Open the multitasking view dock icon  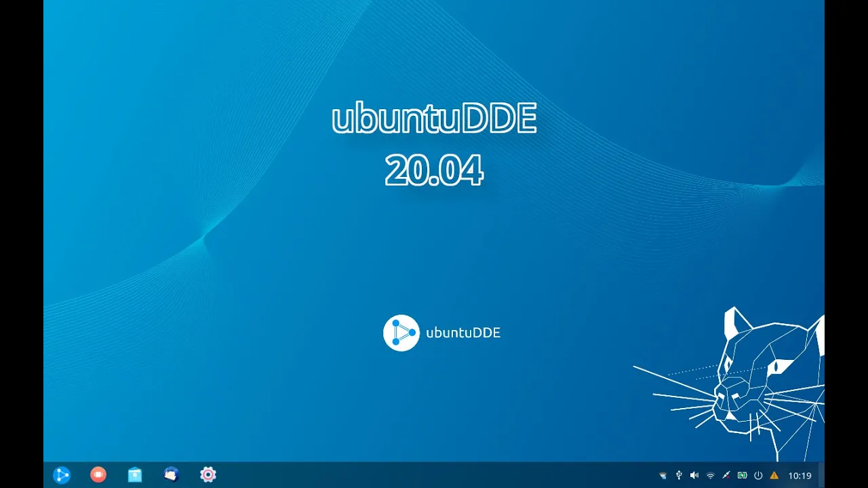click(x=98, y=475)
